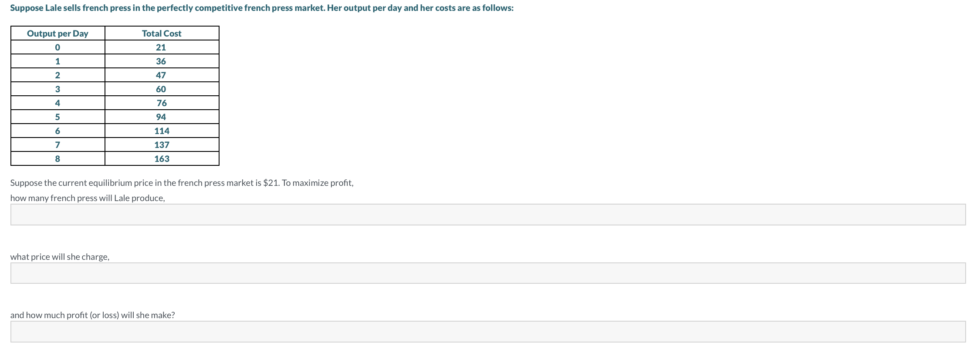This screenshot has width=980, height=356.
Task: Click the price she will charge field
Action: tap(488, 273)
